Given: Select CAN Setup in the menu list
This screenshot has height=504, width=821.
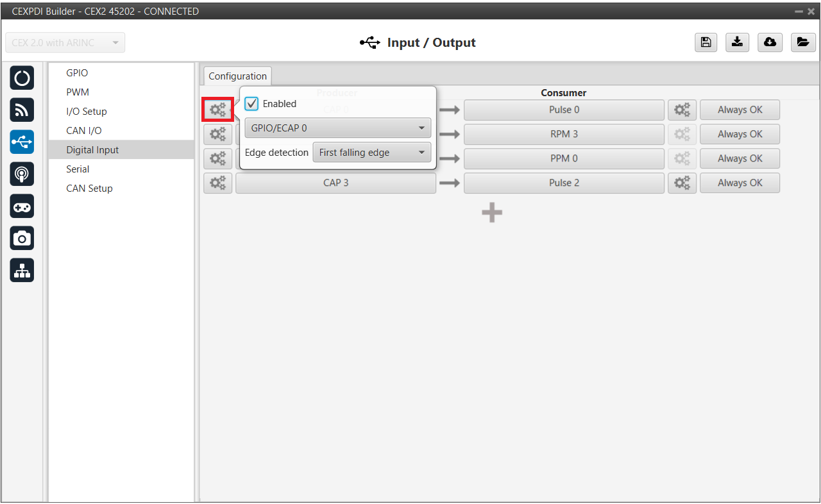Looking at the screenshot, I should click(89, 189).
